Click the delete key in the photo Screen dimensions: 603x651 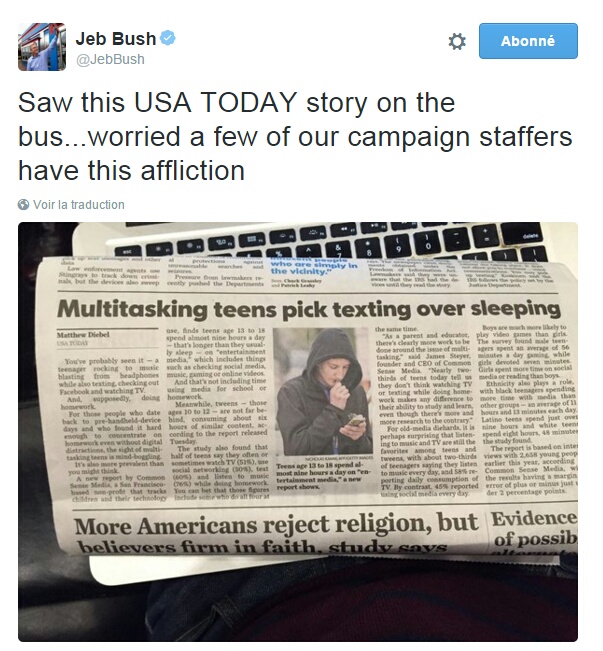tap(522, 234)
